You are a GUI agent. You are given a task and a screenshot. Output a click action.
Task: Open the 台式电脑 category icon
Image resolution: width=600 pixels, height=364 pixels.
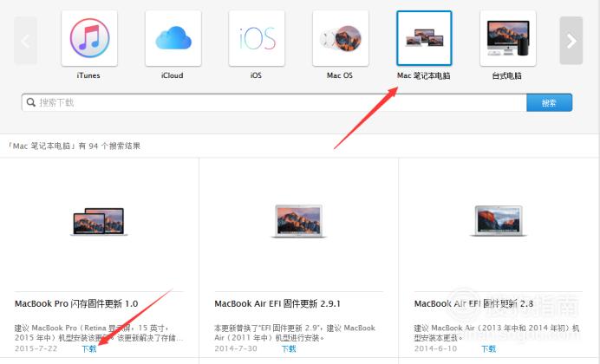(x=508, y=38)
